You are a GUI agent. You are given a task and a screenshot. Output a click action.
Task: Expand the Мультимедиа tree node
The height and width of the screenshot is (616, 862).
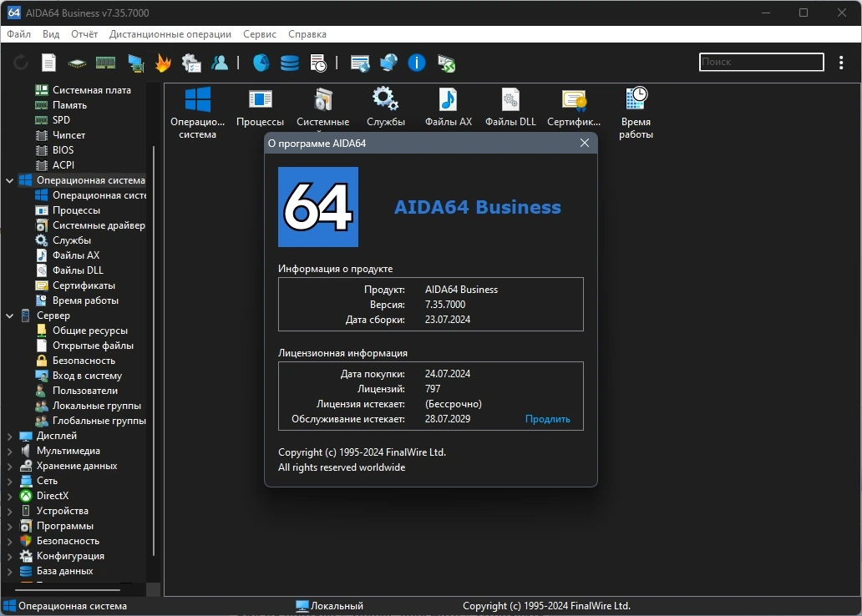click(9, 451)
